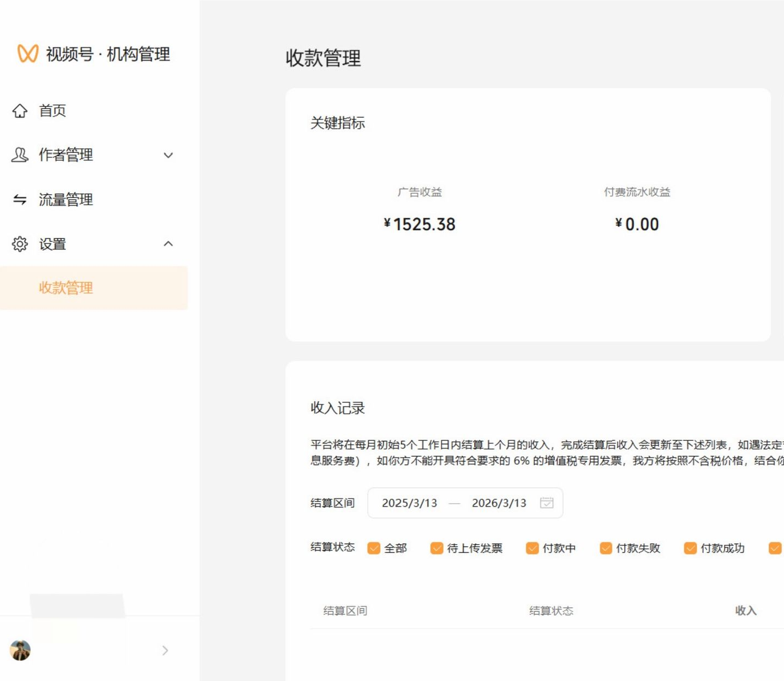Select the 收款管理 submenu item
784x681 pixels.
pos(94,288)
